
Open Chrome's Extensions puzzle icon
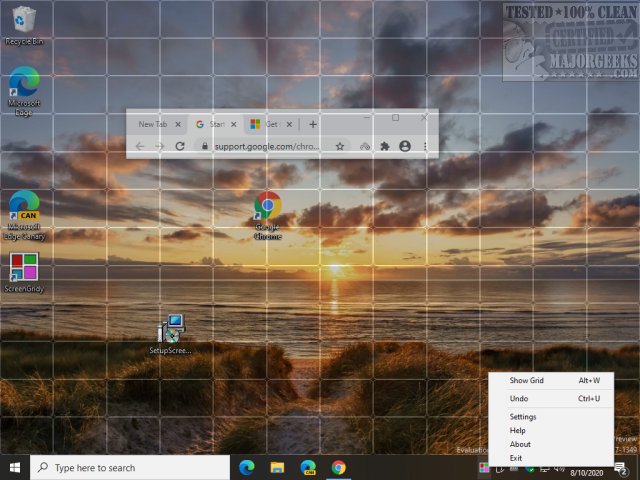(384, 146)
